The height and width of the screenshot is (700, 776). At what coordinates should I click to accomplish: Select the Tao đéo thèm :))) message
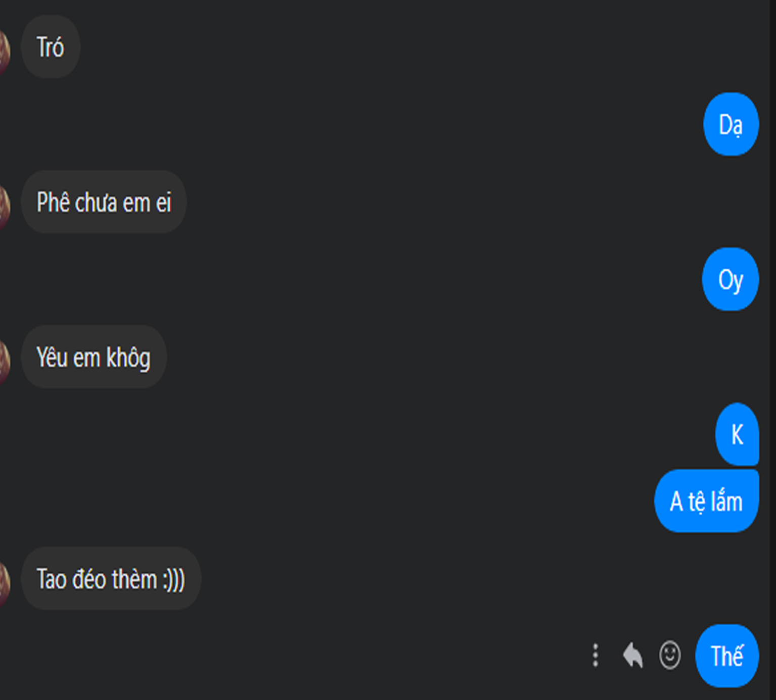111,578
